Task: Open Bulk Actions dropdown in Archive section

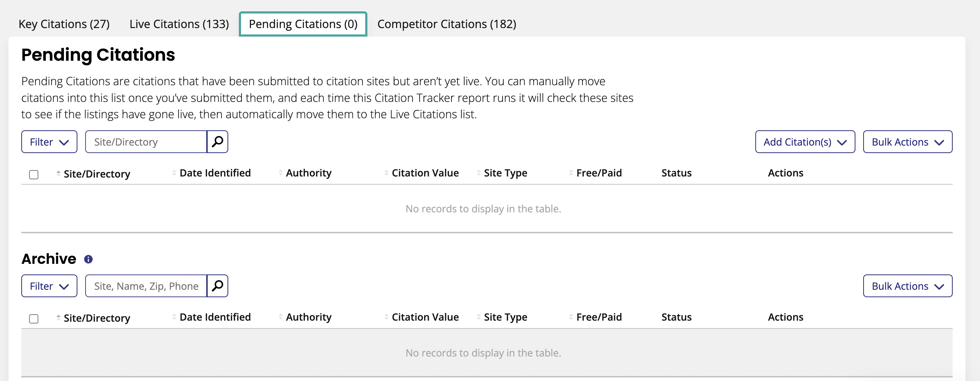Action: coord(908,286)
